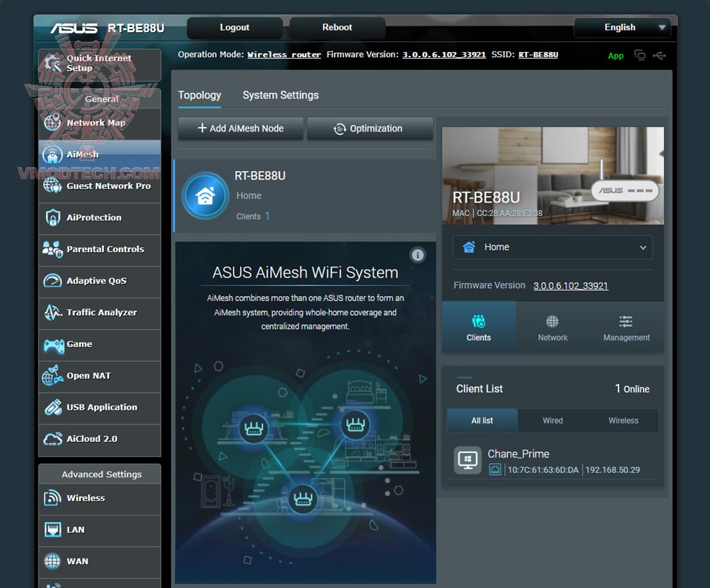This screenshot has width=710, height=588.
Task: Switch to the Topology tab
Action: click(200, 95)
